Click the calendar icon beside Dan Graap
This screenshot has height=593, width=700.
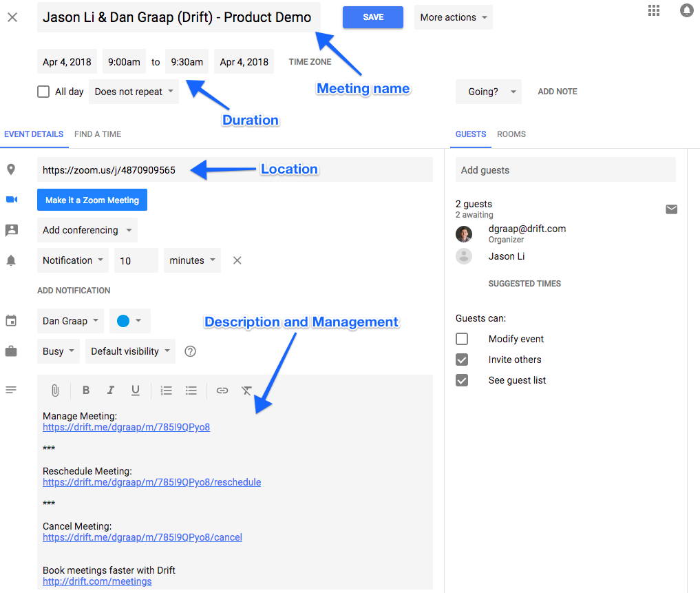(11, 320)
